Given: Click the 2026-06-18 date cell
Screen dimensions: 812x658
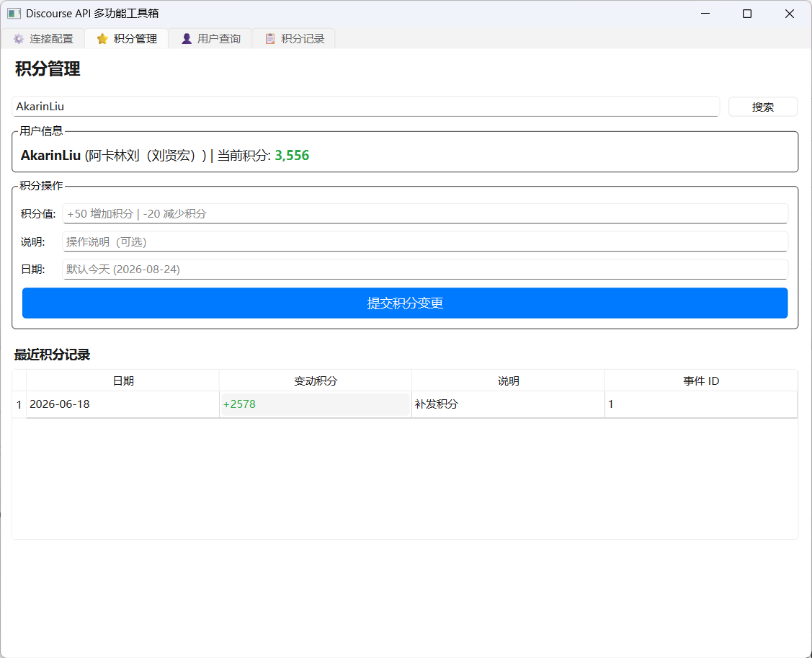Looking at the screenshot, I should point(123,404).
